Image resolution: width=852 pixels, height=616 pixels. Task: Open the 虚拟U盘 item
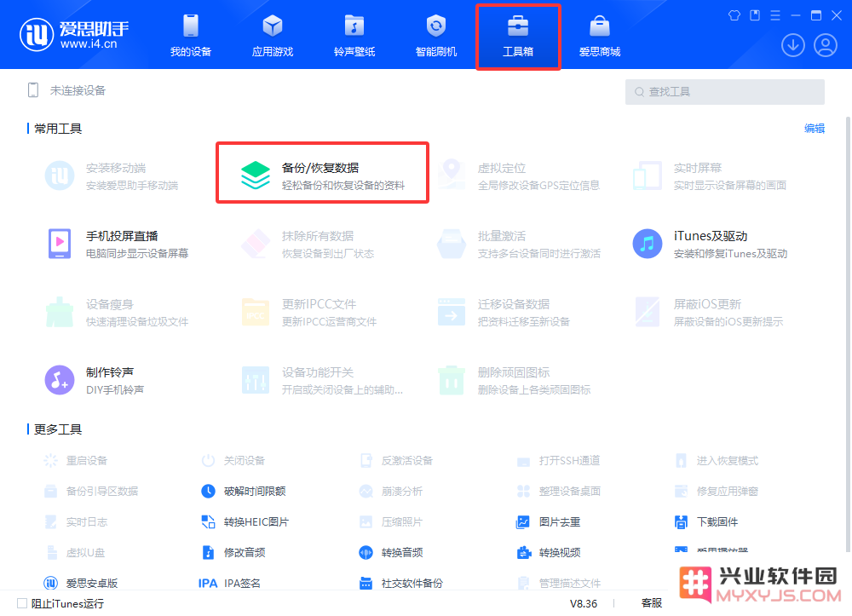pyautogui.click(x=74, y=552)
